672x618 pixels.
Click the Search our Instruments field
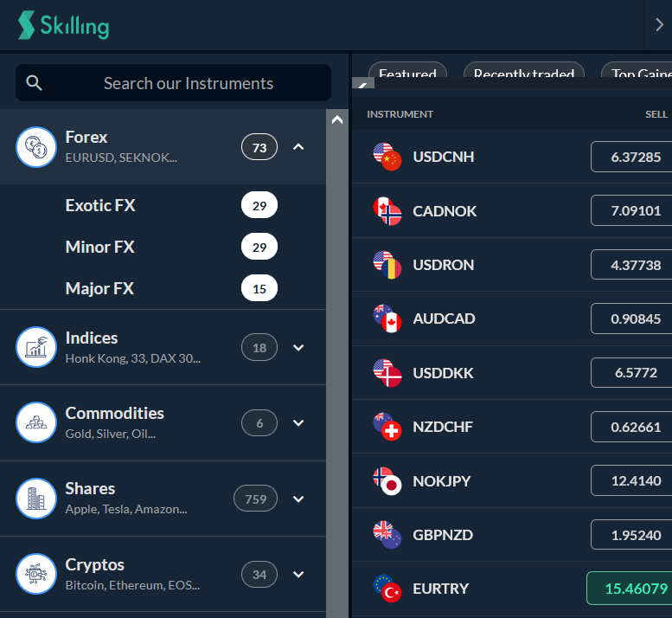(x=173, y=83)
